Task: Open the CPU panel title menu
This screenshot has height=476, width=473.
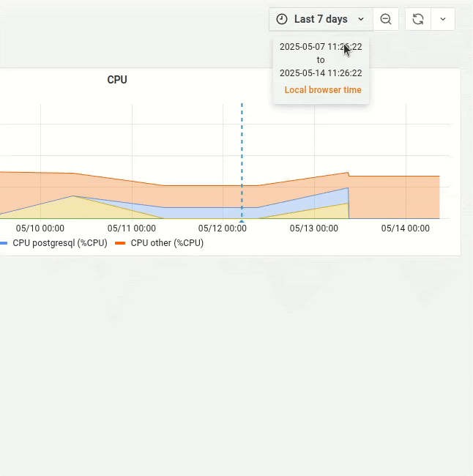Action: (x=117, y=80)
